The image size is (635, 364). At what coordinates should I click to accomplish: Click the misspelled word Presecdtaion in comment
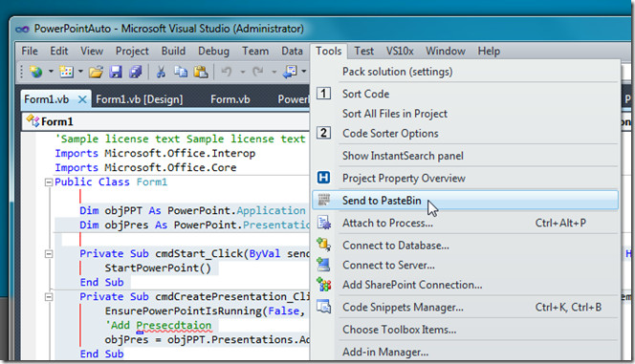point(174,325)
